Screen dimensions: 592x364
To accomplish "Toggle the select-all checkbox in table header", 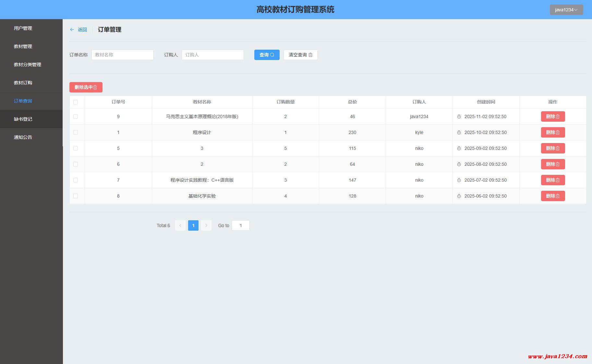I will (x=76, y=102).
